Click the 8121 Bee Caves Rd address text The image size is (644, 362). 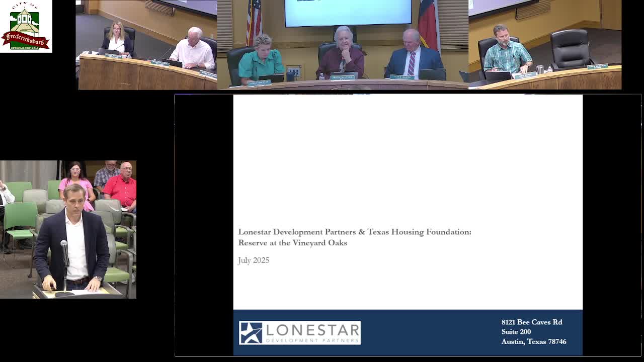[532, 322]
